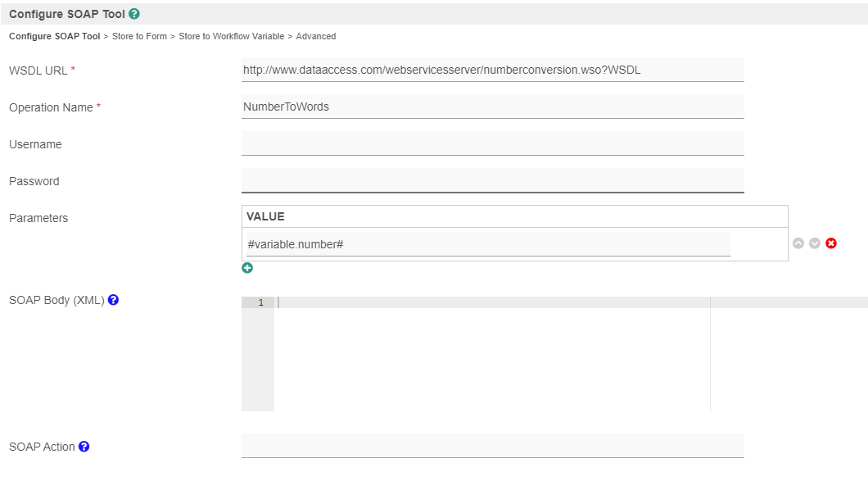Focus the SOAP Action input field

click(x=492, y=446)
